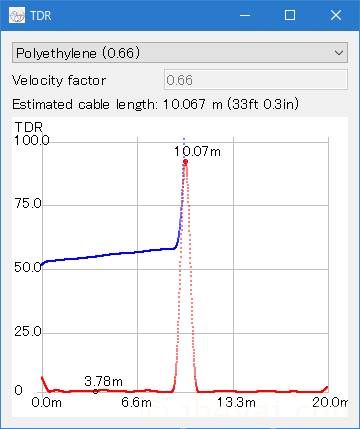The width and height of the screenshot is (360, 429).
Task: Click the 3.78m marker on the chart
Action: click(x=95, y=391)
